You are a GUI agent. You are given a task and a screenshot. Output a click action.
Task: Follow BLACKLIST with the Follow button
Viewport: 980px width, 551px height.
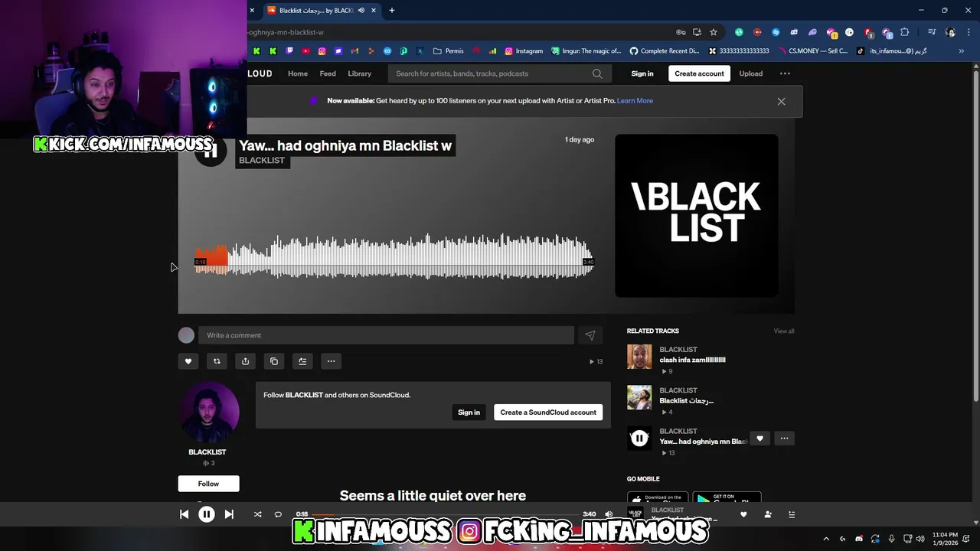(x=208, y=484)
